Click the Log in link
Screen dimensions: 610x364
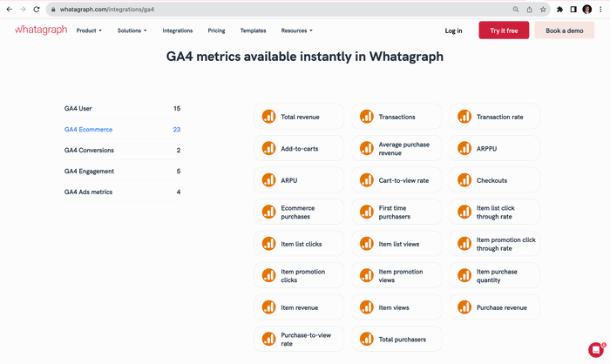(x=454, y=30)
